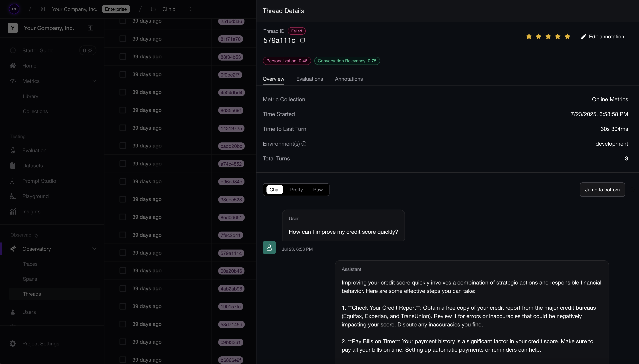Switch to the Evaluations tab
This screenshot has height=364, width=639.
(309, 79)
